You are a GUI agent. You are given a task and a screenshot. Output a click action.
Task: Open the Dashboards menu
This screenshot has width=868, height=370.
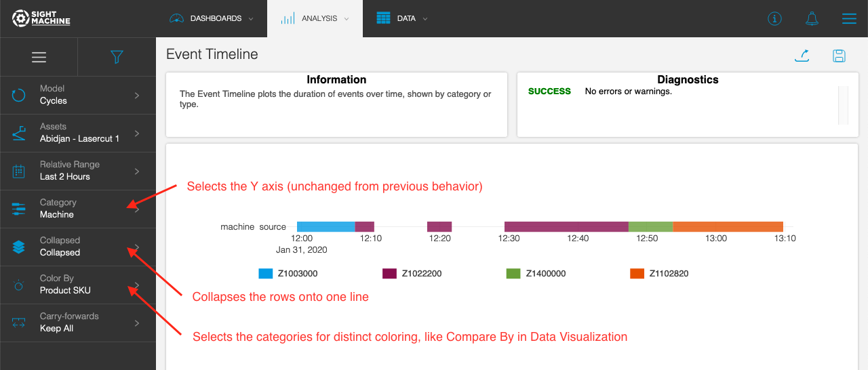tap(211, 19)
